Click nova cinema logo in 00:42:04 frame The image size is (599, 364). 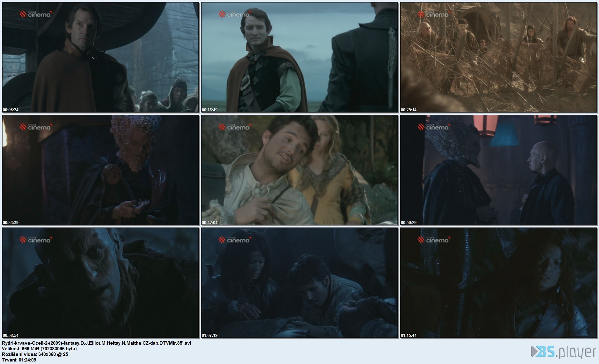(x=234, y=127)
